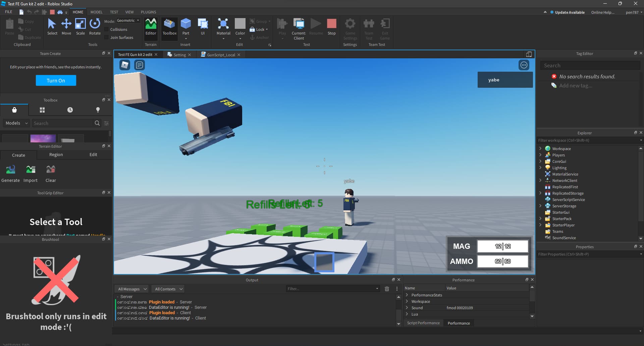
Task: Switch to GunScript_Local tab
Action: pyautogui.click(x=221, y=55)
